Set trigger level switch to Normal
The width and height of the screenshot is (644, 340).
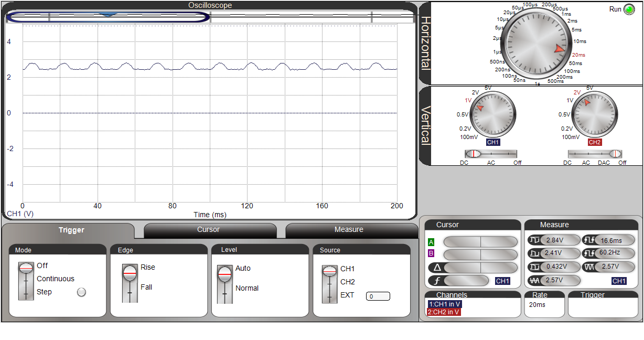[224, 289]
